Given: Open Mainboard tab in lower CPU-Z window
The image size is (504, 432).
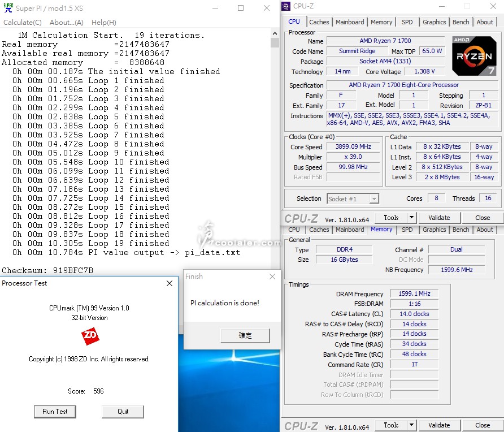Looking at the screenshot, I should click(x=350, y=230).
